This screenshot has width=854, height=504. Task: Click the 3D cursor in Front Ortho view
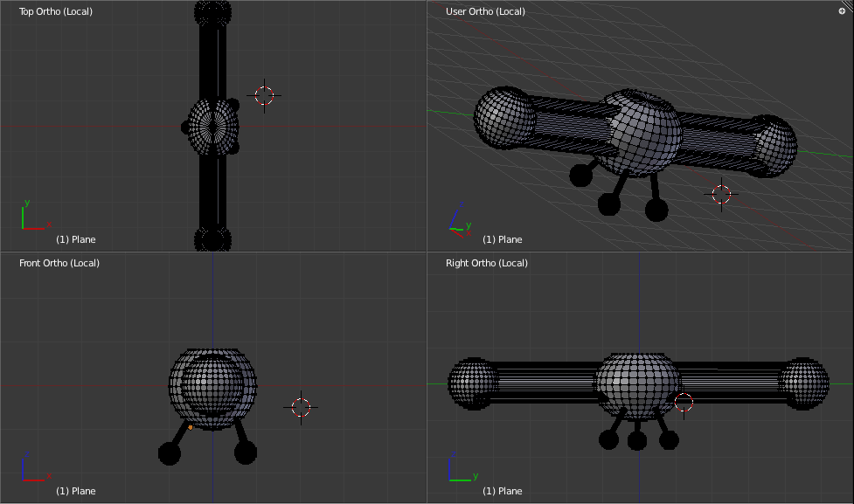[x=301, y=407]
